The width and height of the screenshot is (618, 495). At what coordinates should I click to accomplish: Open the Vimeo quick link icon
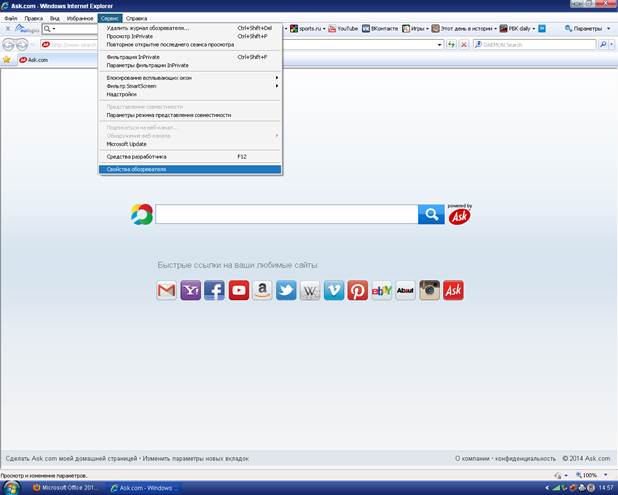pyautogui.click(x=334, y=290)
